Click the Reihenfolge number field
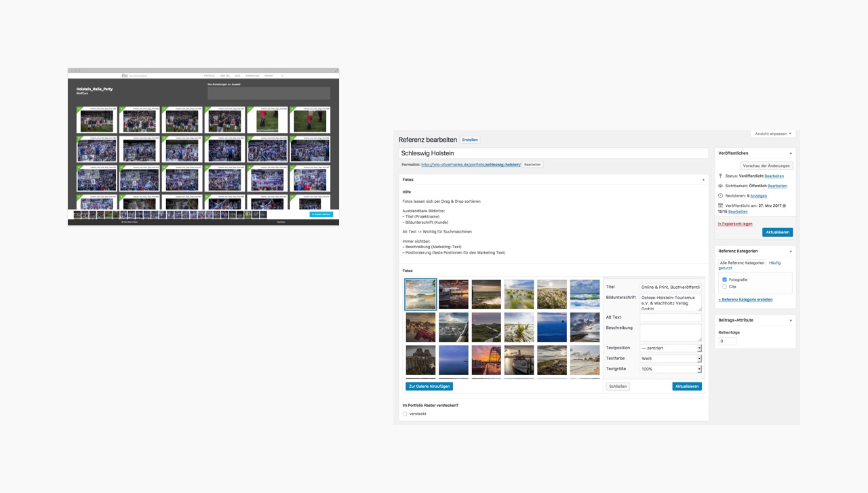This screenshot has height=493, width=868. coord(727,341)
